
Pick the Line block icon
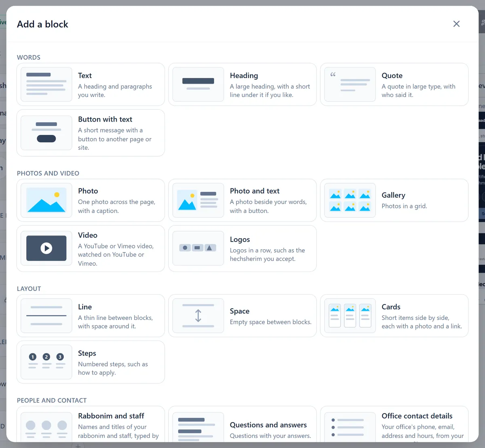46,315
